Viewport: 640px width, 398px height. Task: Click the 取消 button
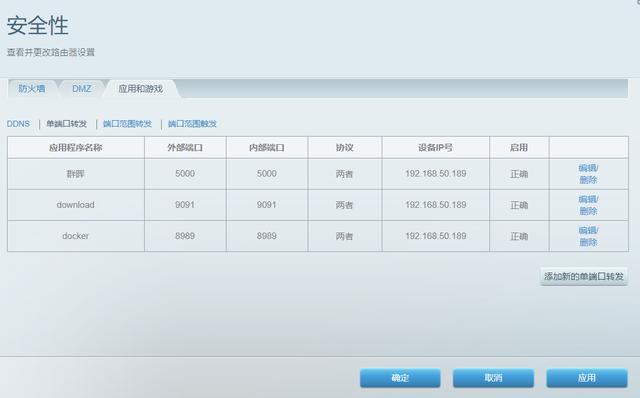pos(493,378)
